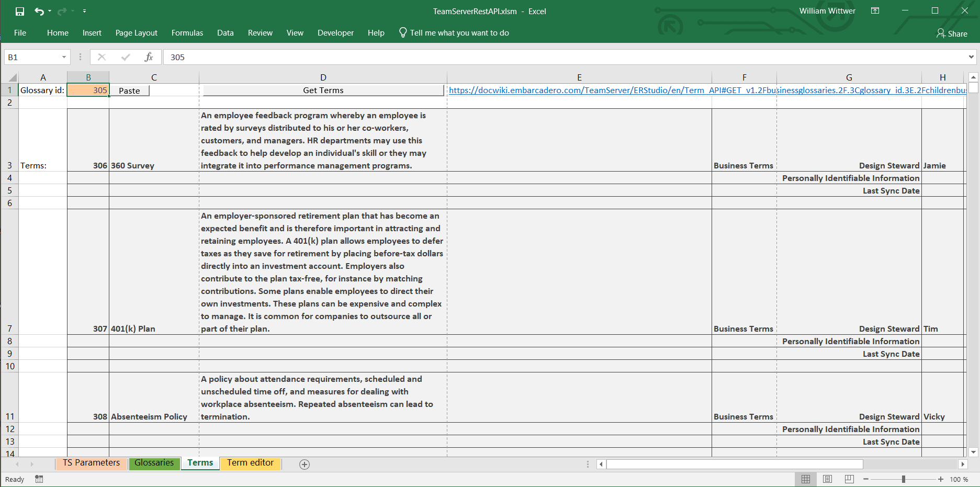
Task: Click the Insert Function fx icon
Action: [149, 57]
